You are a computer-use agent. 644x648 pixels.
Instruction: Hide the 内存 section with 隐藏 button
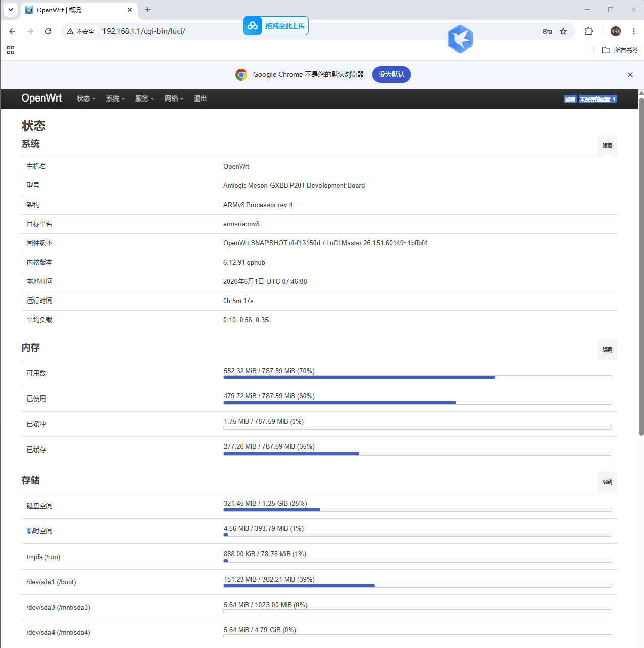pos(607,350)
